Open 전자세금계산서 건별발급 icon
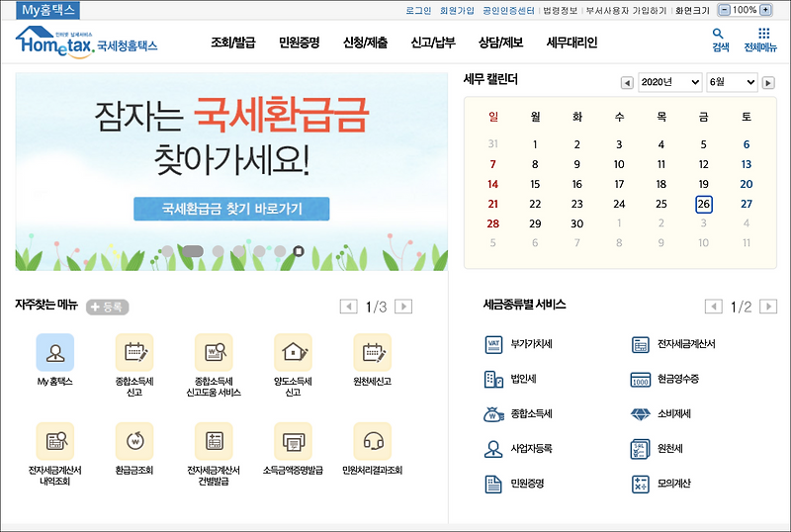 214,441
